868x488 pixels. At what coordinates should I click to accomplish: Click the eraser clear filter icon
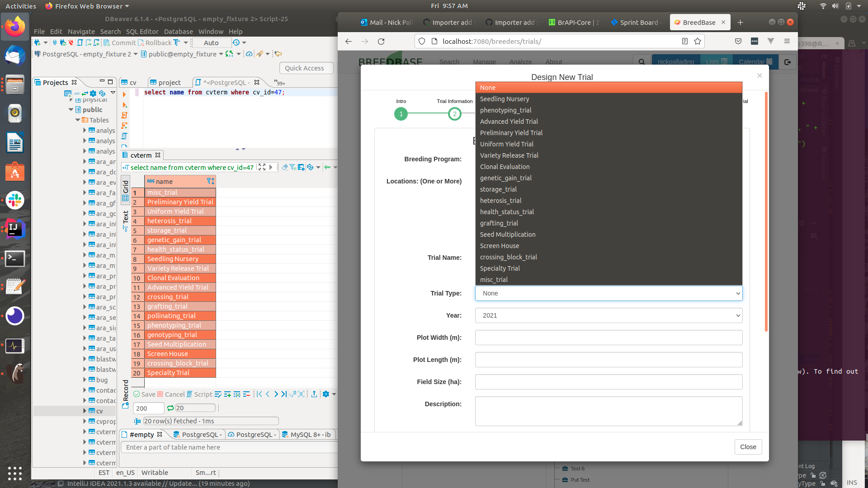(x=284, y=167)
